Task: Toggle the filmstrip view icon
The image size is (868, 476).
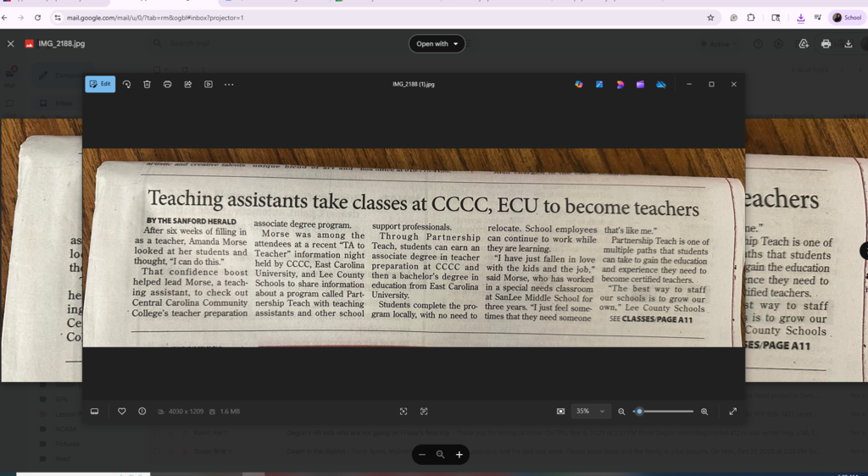Action: [94, 411]
